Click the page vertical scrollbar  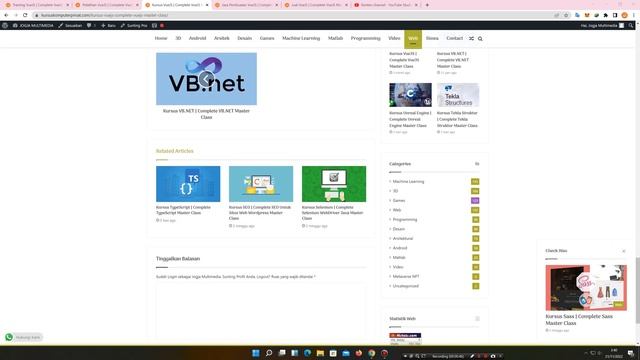pos(638,290)
